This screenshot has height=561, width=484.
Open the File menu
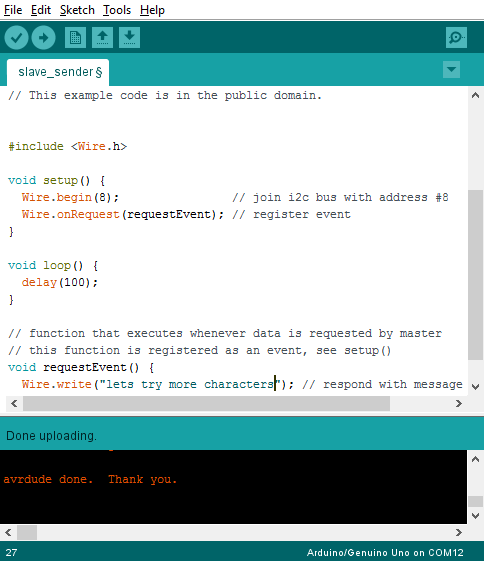[x=13, y=10]
